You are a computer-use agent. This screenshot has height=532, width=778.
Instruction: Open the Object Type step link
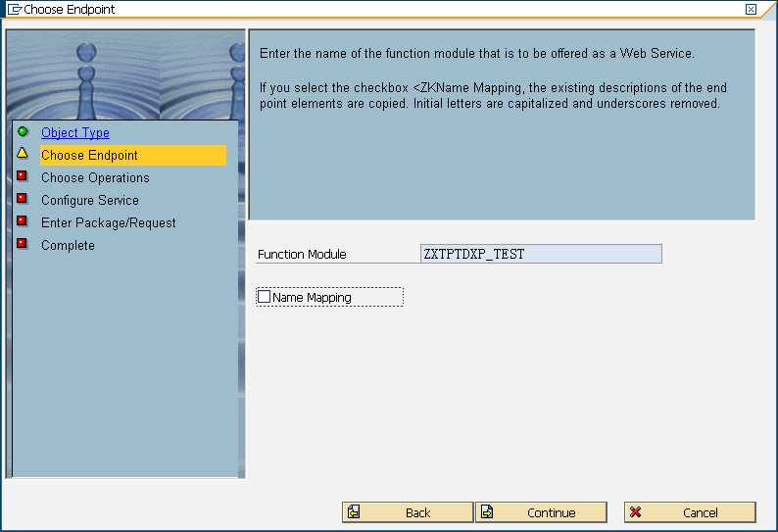click(x=75, y=132)
